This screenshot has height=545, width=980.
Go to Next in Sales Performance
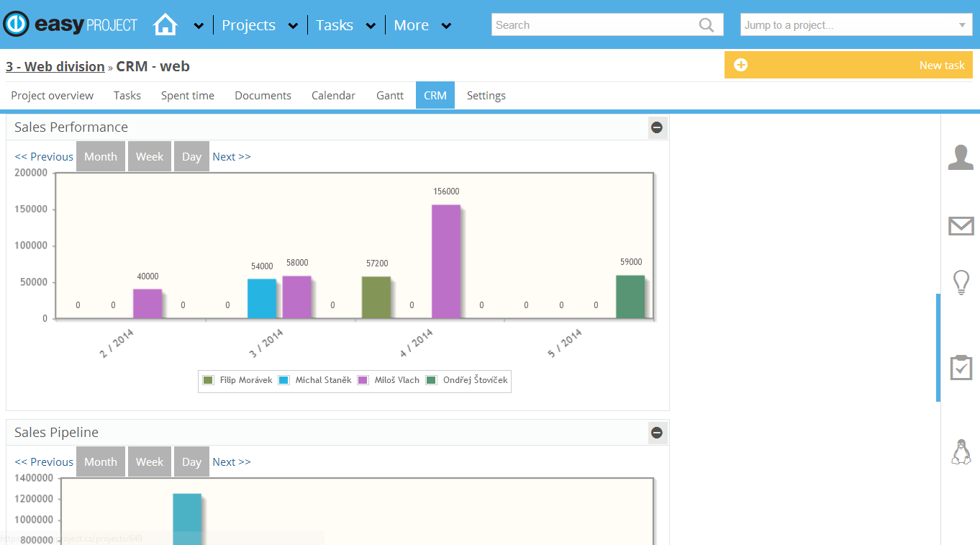pyautogui.click(x=232, y=156)
